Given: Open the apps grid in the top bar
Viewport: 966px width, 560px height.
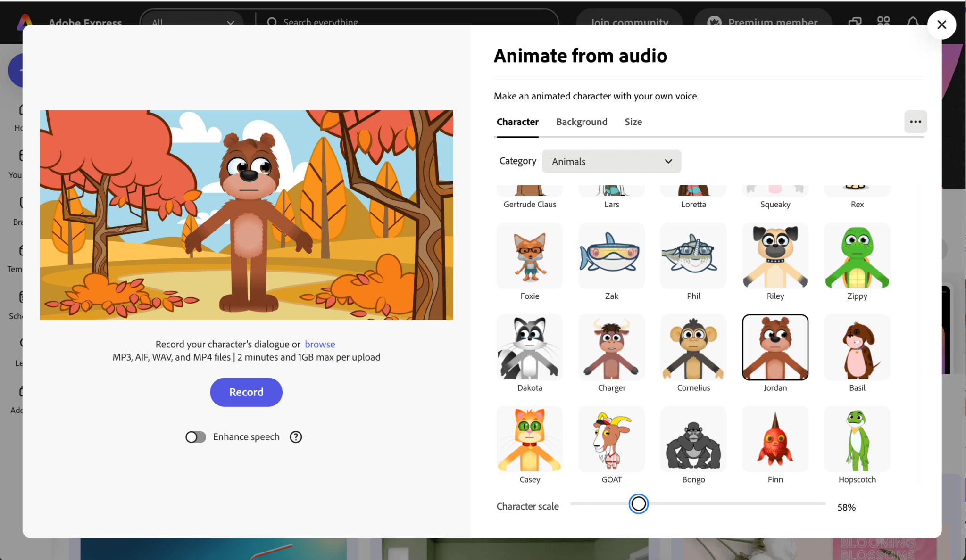Looking at the screenshot, I should (x=883, y=22).
